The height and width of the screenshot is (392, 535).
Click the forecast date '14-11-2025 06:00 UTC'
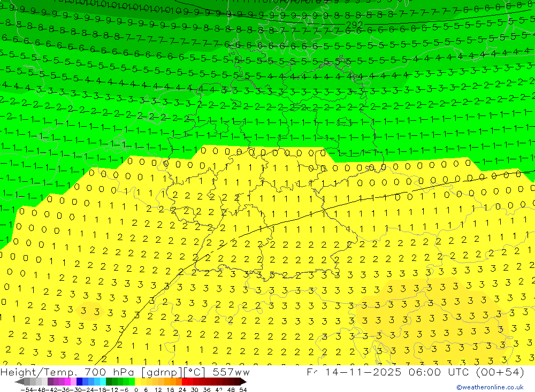click(397, 372)
